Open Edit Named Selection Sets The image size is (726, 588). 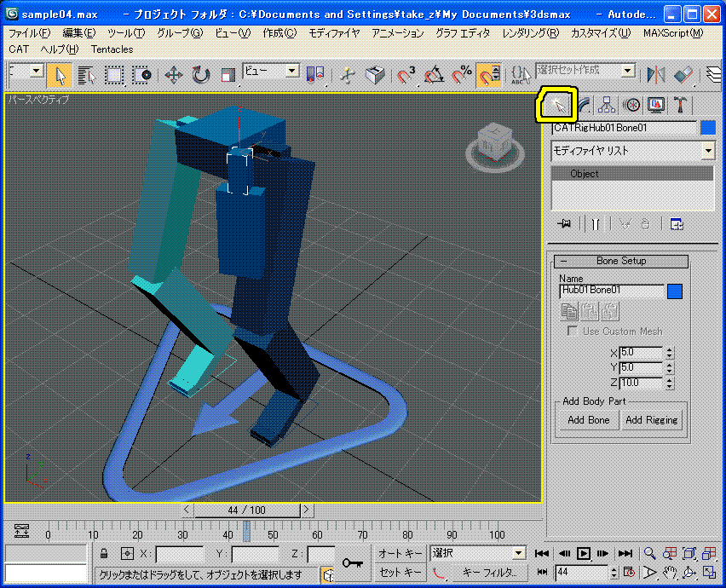pos(521,74)
